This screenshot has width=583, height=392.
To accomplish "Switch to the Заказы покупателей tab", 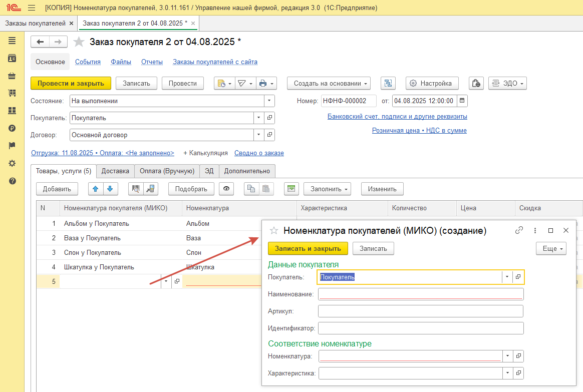I will coord(36,23).
